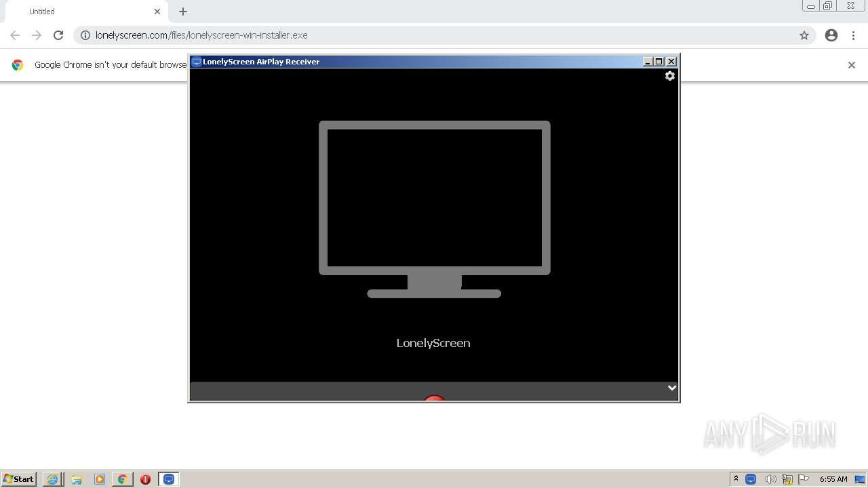The width and height of the screenshot is (868, 488).
Task: Maximize the LonelyScreen AirPlay Receiver window
Action: click(658, 62)
